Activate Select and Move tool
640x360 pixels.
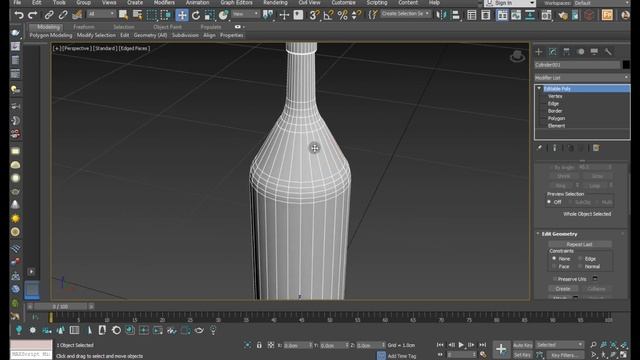pos(182,16)
